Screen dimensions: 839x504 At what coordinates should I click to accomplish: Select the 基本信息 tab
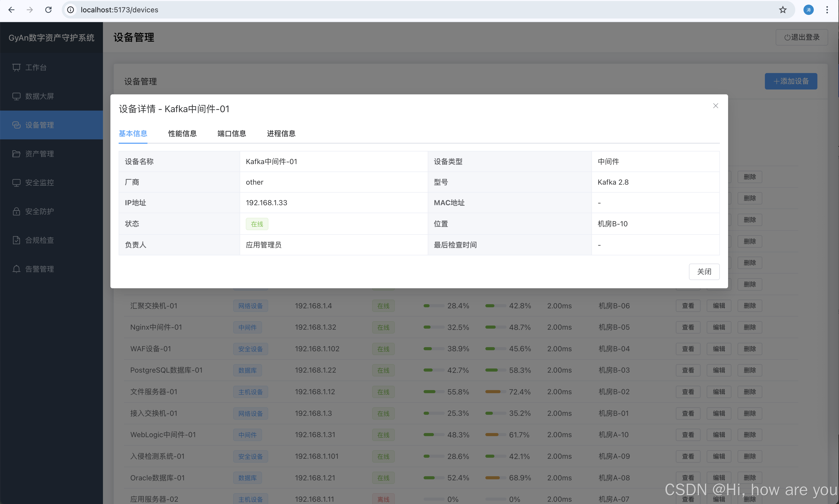(133, 133)
